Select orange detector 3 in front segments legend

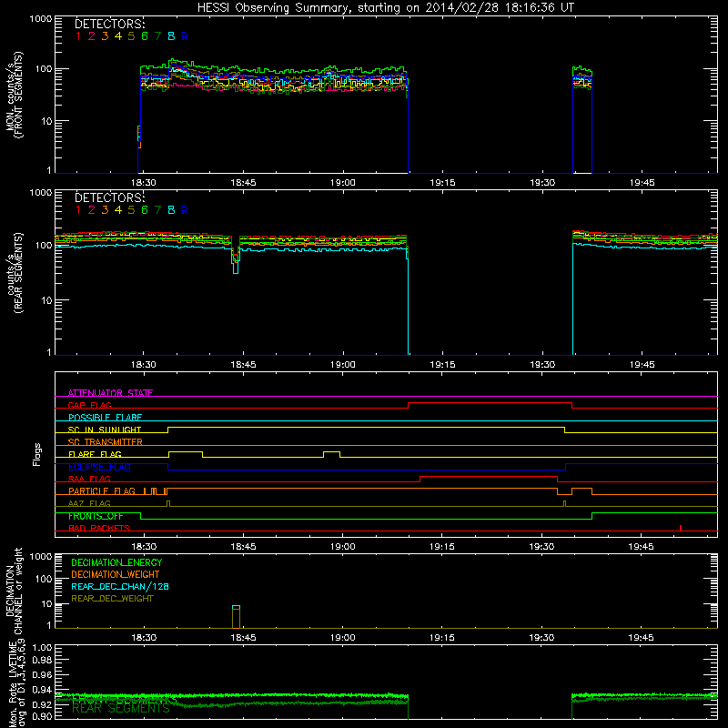click(105, 36)
